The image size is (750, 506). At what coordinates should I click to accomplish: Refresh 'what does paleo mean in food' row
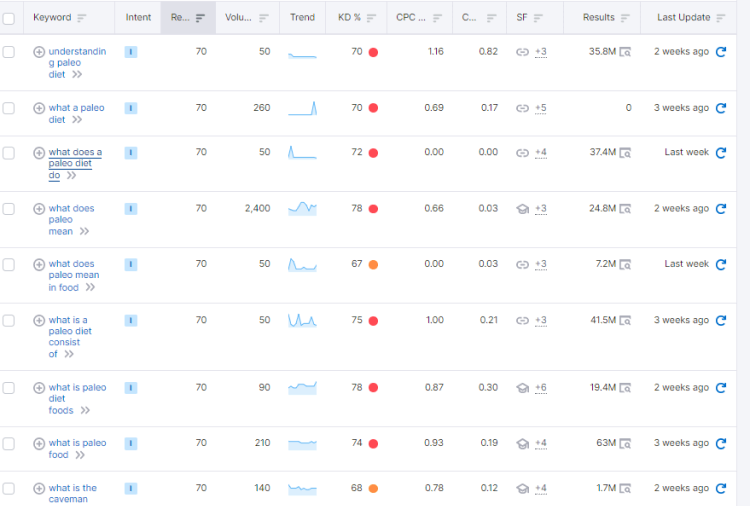721,264
